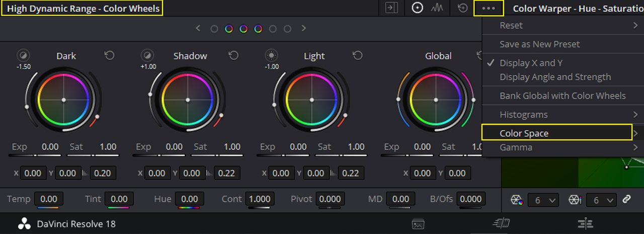Click the expand panel arrow icon
644x234 pixels.
391,8
